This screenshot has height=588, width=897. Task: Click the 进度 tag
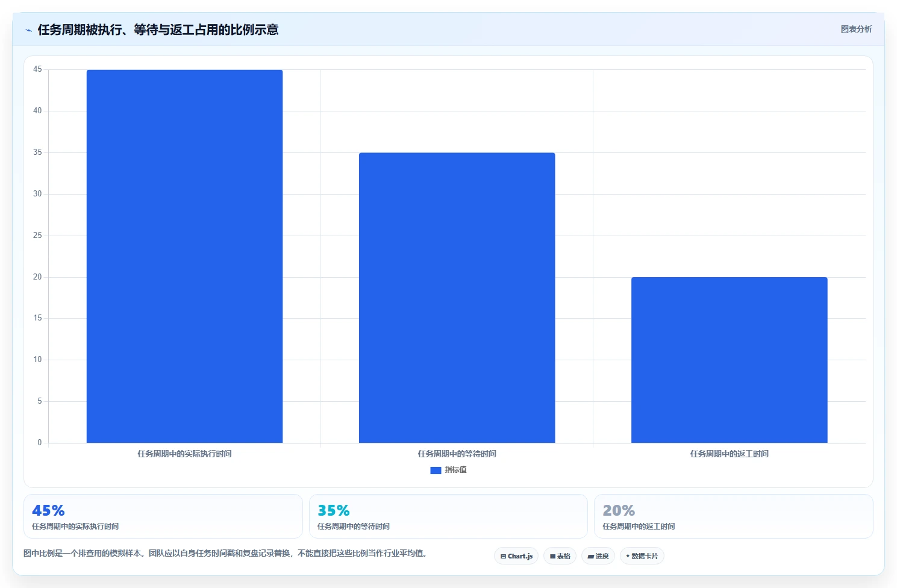point(598,556)
